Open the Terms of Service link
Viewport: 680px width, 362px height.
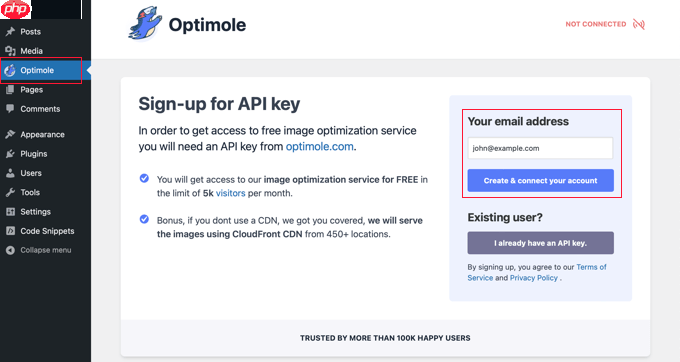click(x=537, y=272)
